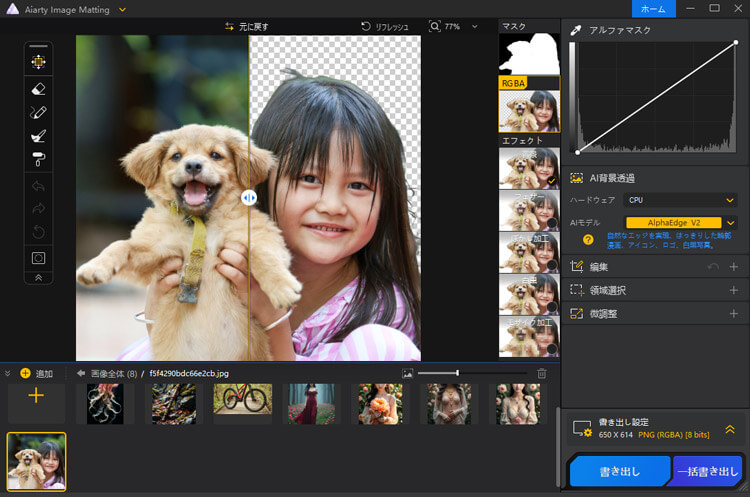This screenshot has height=497, width=750.
Task: Click the square mask preview icon
Action: [38, 258]
